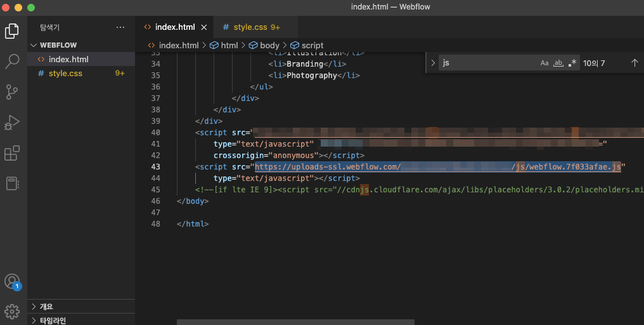
Task: Select index.html in the explorer tree
Action: [81, 59]
